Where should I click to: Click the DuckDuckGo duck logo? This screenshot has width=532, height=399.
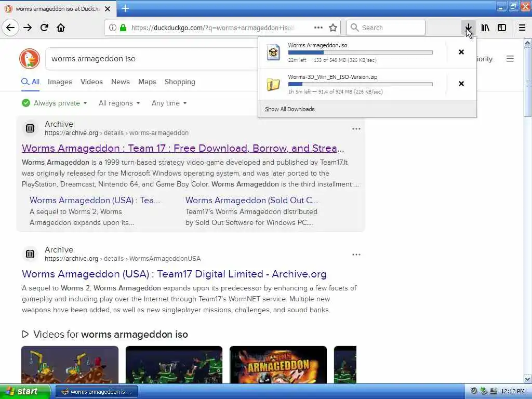[x=30, y=59]
